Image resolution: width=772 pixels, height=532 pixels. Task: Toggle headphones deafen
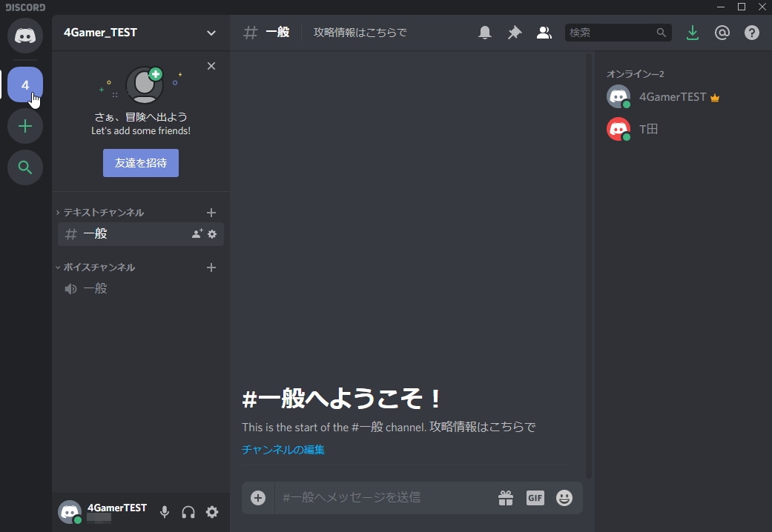pyautogui.click(x=188, y=512)
